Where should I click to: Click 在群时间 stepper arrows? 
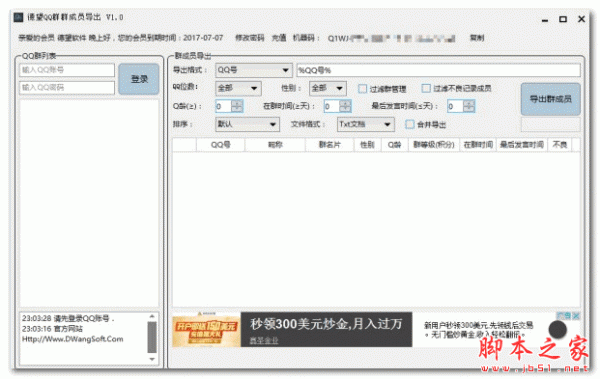345,106
